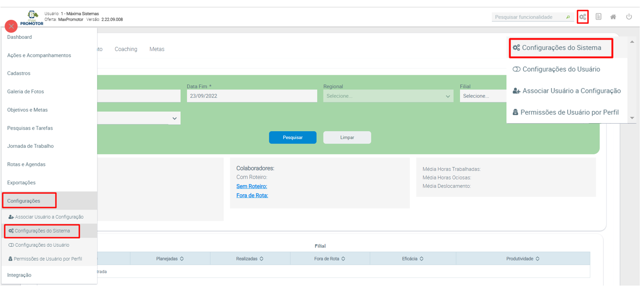Image resolution: width=644 pixels, height=287 pixels.
Task: Click the settings gears icon in top bar
Action: [x=582, y=17]
